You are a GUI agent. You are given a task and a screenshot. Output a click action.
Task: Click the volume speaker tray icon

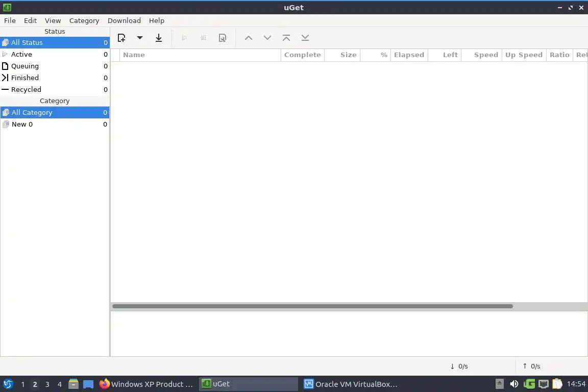514,384
